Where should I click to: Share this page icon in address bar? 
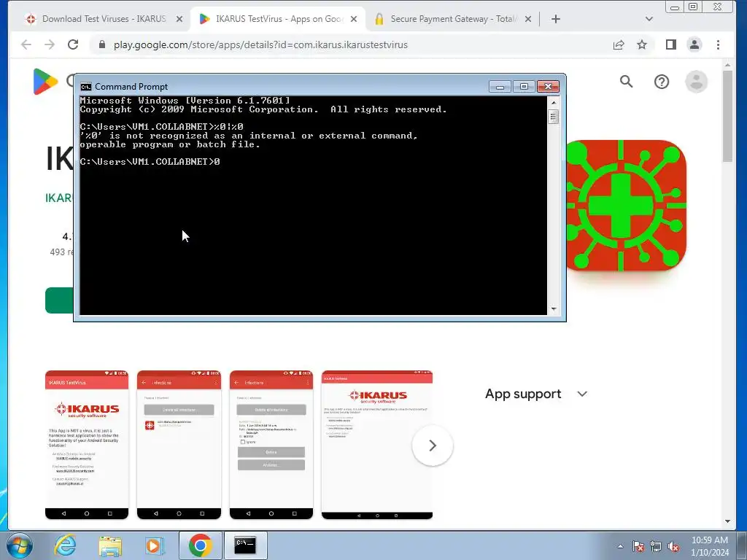[619, 44]
